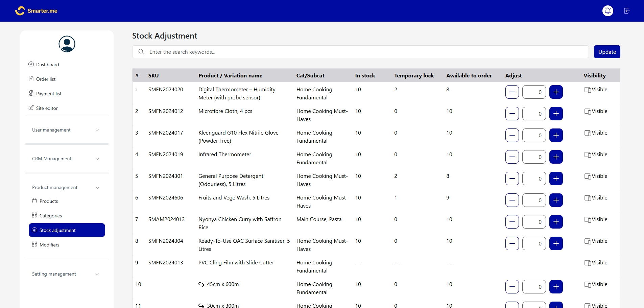The width and height of the screenshot is (644, 308).
Task: Click the search magnifier icon
Action: click(141, 52)
